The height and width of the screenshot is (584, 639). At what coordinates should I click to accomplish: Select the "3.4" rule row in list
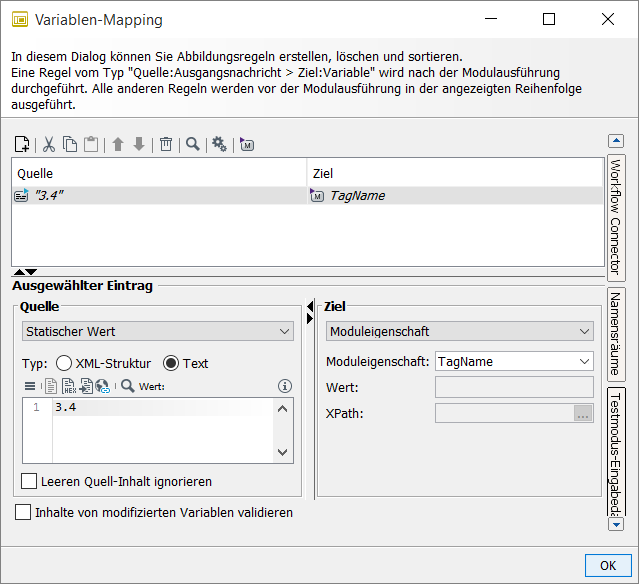pyautogui.click(x=160, y=196)
